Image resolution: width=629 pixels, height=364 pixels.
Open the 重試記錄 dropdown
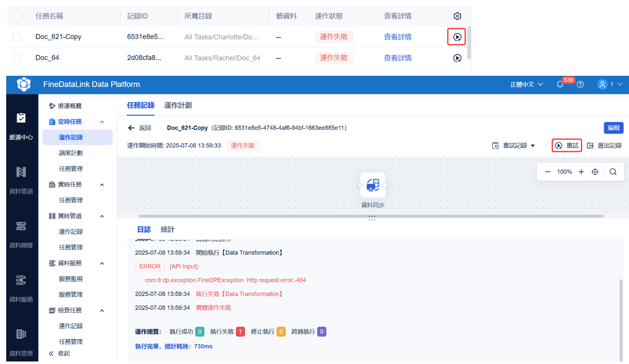coord(513,146)
